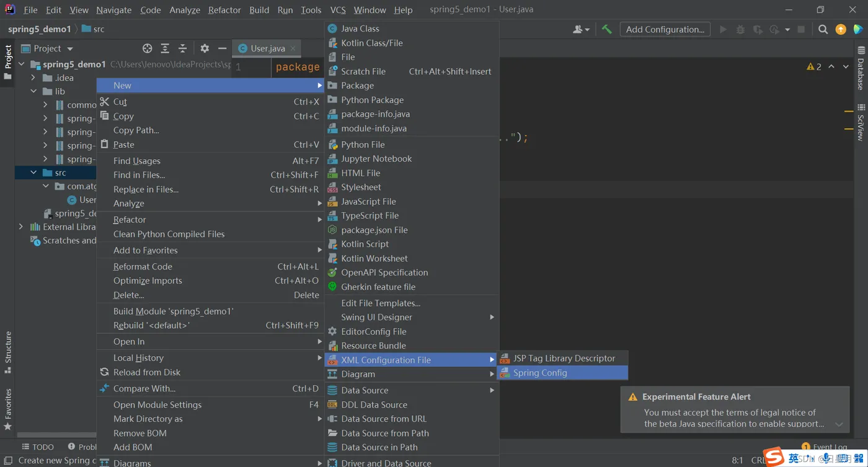This screenshot has height=467, width=868.
Task: Click the warning indicator showing 2 problems
Action: pos(814,66)
